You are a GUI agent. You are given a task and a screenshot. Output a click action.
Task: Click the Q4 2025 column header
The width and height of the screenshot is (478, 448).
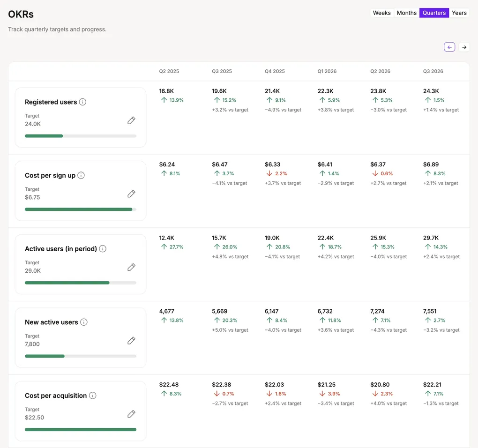click(275, 71)
